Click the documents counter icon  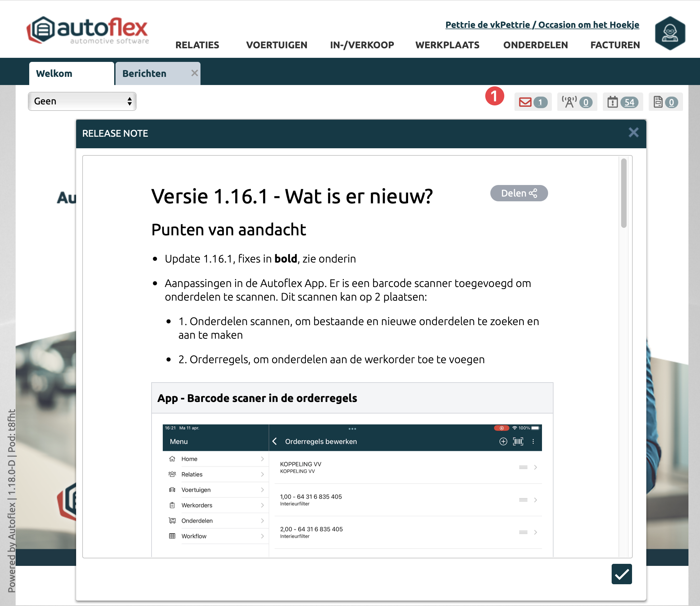point(658,102)
